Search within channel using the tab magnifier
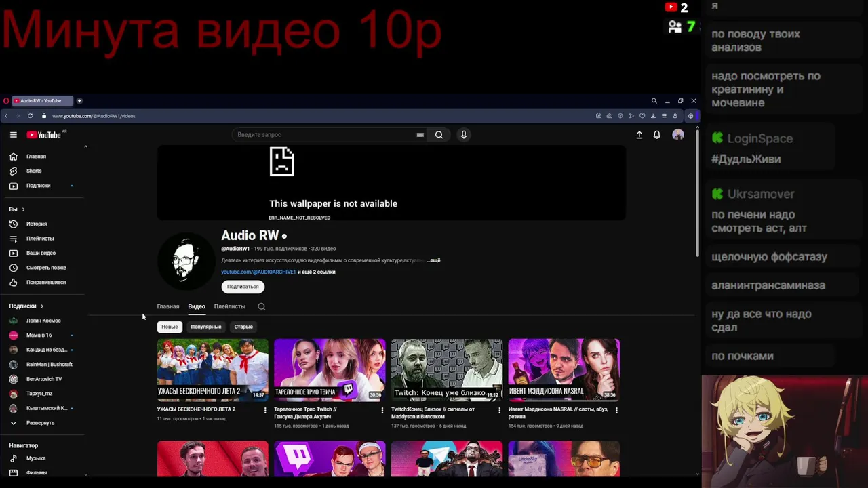 [x=261, y=306]
